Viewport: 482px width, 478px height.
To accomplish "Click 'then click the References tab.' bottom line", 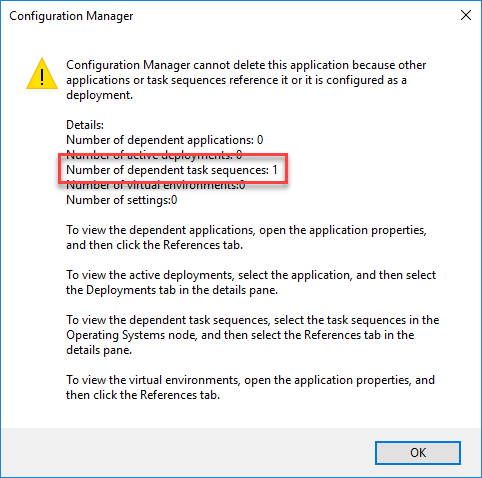I will click(x=143, y=395).
